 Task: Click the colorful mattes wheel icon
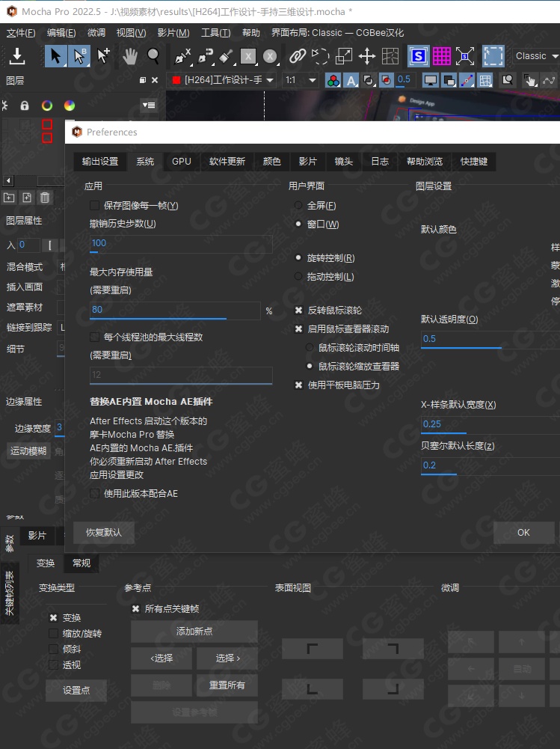point(70,106)
